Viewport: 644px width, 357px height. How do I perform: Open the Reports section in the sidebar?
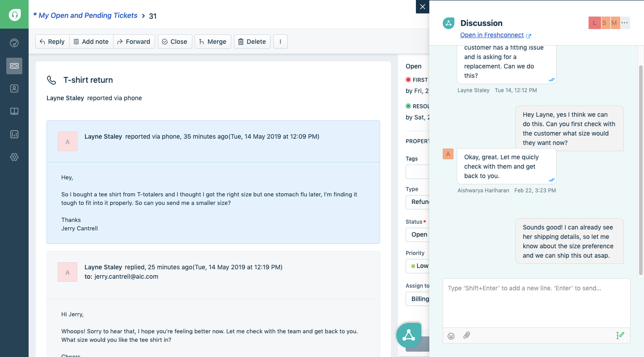(14, 134)
